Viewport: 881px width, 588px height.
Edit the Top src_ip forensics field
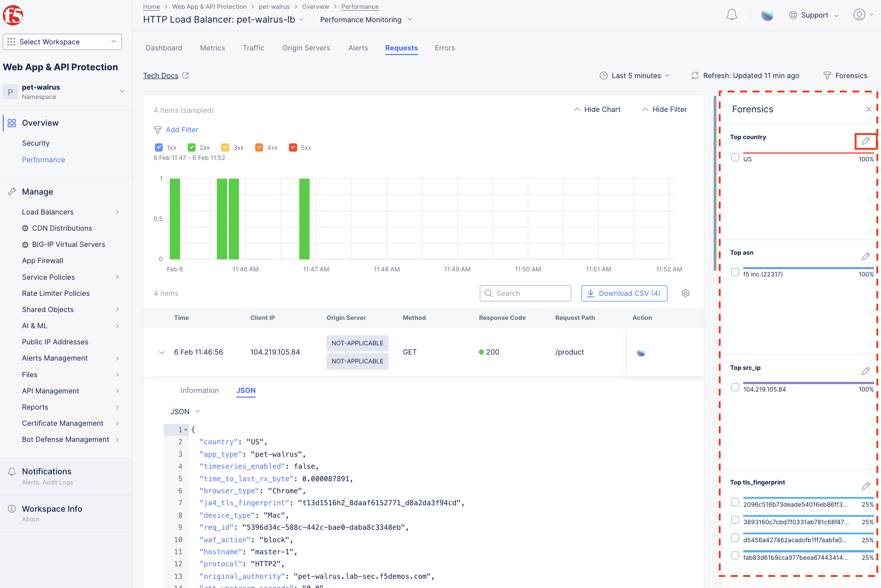pos(866,371)
